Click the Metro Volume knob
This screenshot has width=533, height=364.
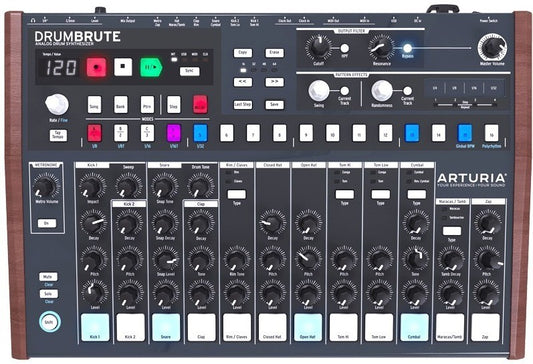[x=46, y=187]
